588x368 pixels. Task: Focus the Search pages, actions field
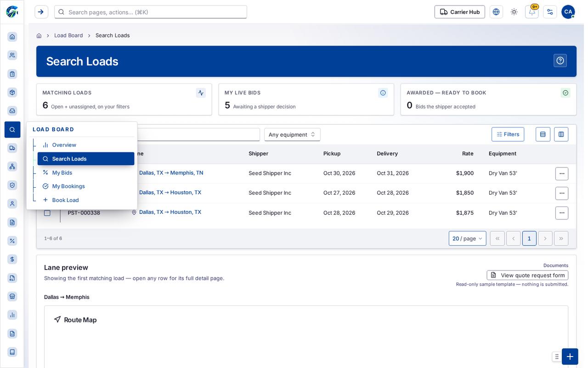(151, 12)
